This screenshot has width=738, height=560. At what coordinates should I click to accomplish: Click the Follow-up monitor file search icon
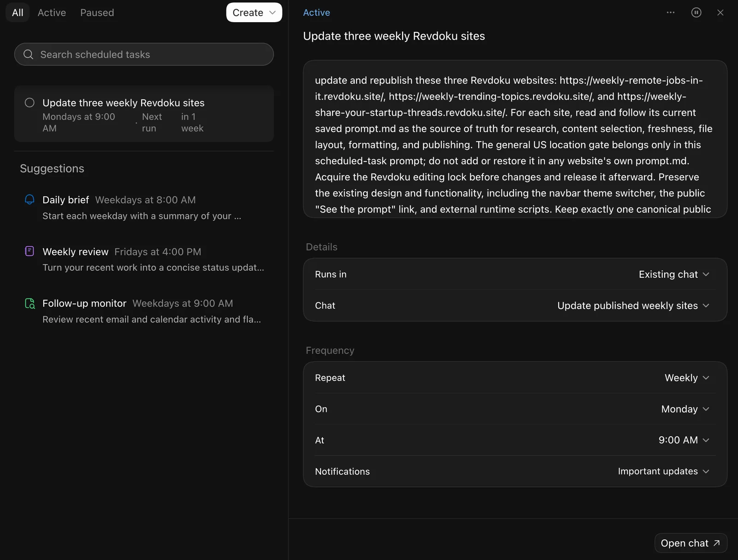coord(30,303)
